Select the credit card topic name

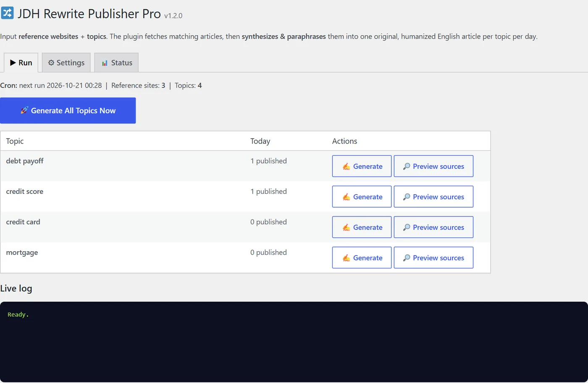[23, 222]
